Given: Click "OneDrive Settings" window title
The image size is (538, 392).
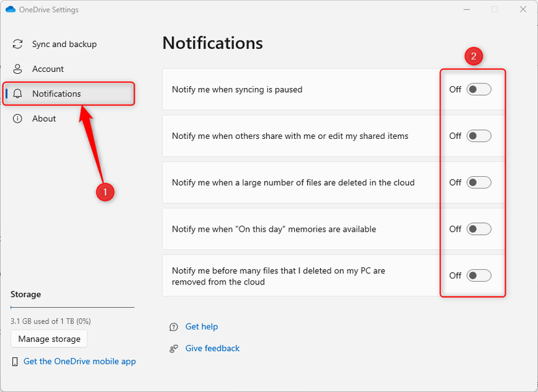Looking at the screenshot, I should point(49,10).
